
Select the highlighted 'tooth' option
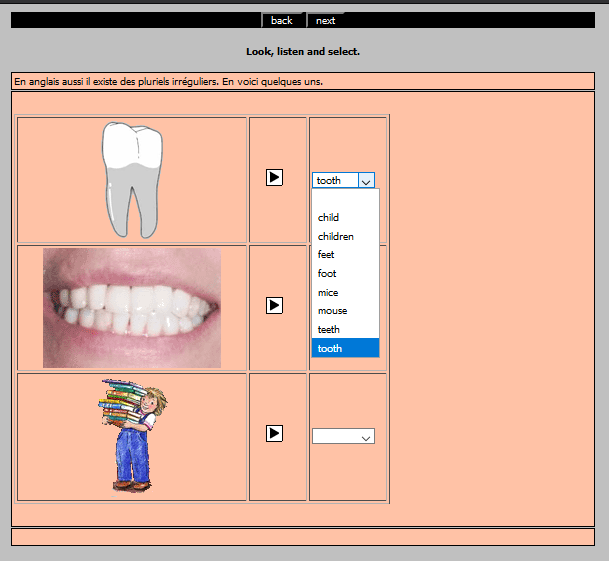[x=345, y=348]
